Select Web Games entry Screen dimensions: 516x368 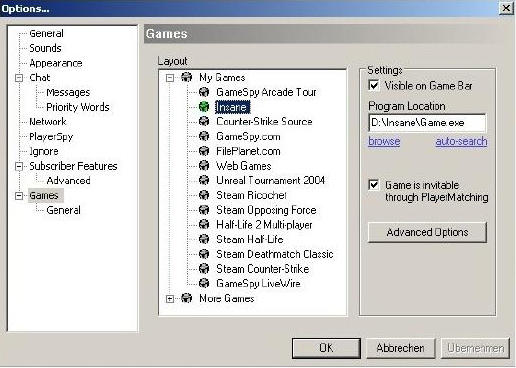(244, 166)
